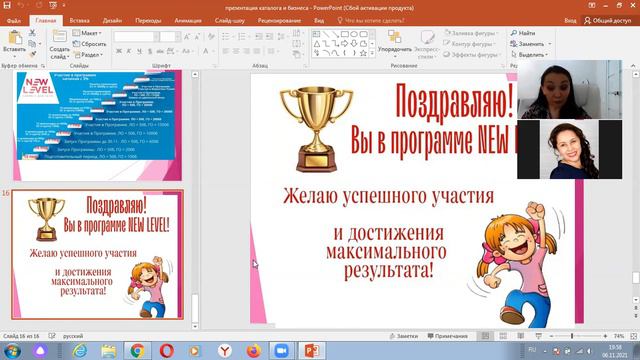This screenshot has width=640, height=360.
Task: Open Заливка фигуры (Shape Fill) dropdown
Action: (x=472, y=33)
